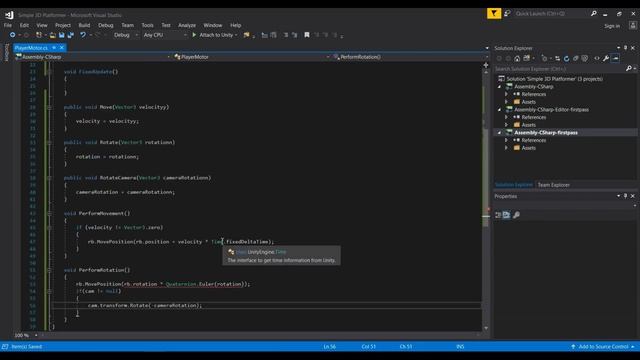The width and height of the screenshot is (640, 360).
Task: Switch the Properties panel to Categorized view
Action: coord(498,215)
